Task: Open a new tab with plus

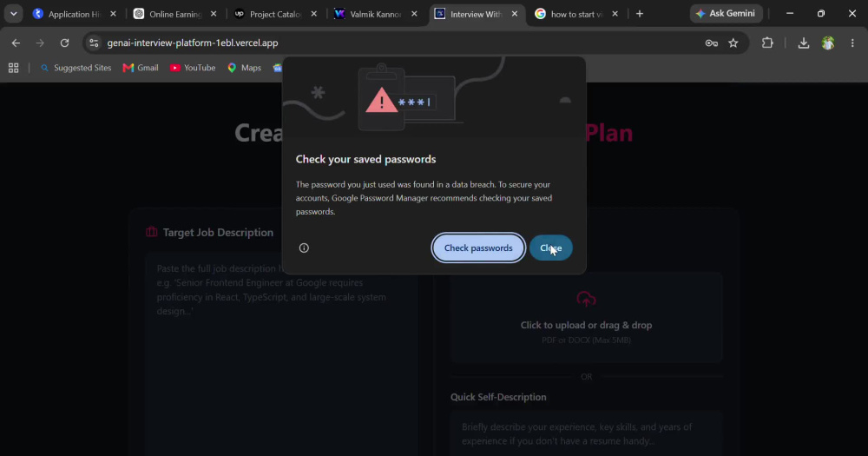Action: (x=640, y=14)
